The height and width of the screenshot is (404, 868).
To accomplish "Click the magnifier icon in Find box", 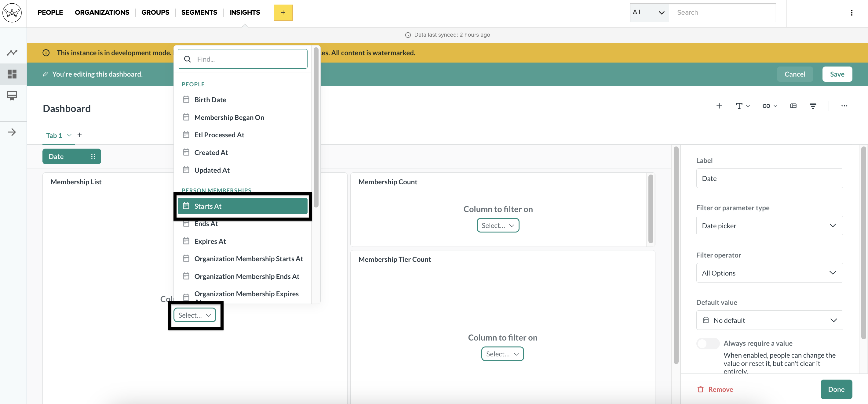I will click(x=188, y=59).
